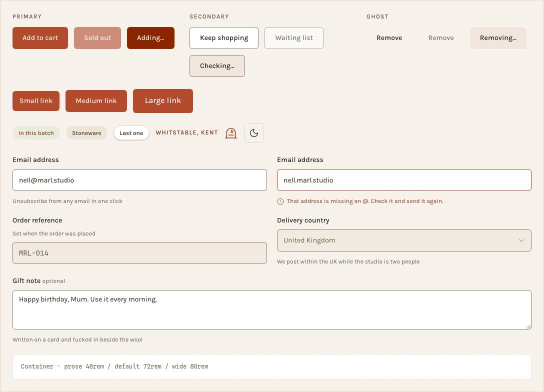Click inside the Gift note textarea
Screen dimensions: 544x392
coord(272,310)
